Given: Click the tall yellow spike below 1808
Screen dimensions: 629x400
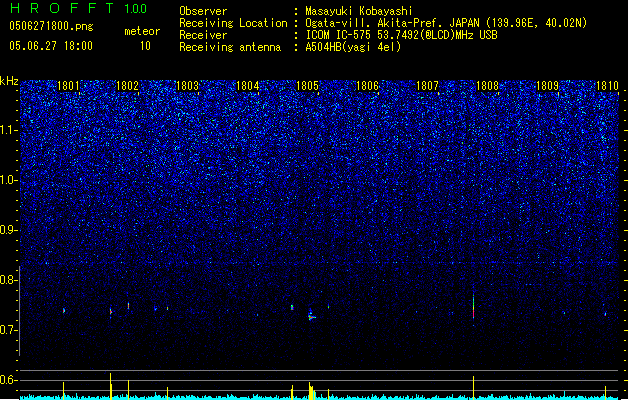Looking at the screenshot, I should tap(473, 388).
